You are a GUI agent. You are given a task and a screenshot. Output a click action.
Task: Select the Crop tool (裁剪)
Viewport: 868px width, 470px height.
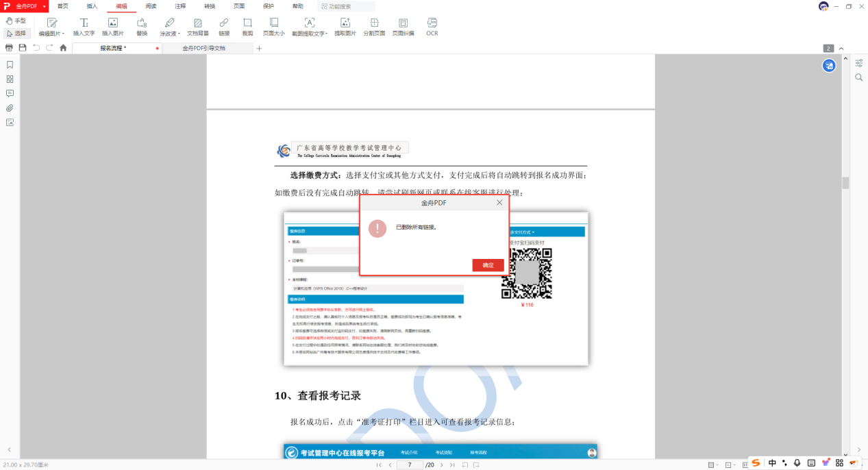[x=247, y=27]
